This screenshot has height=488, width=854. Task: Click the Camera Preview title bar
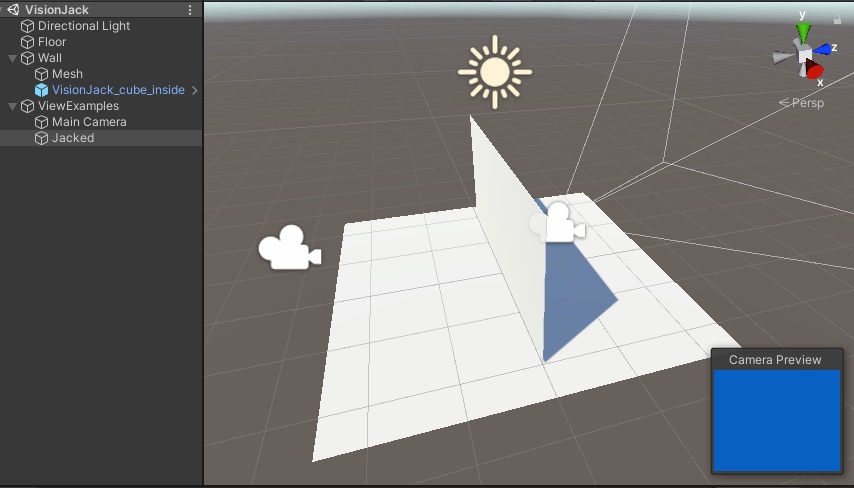pyautogui.click(x=777, y=359)
